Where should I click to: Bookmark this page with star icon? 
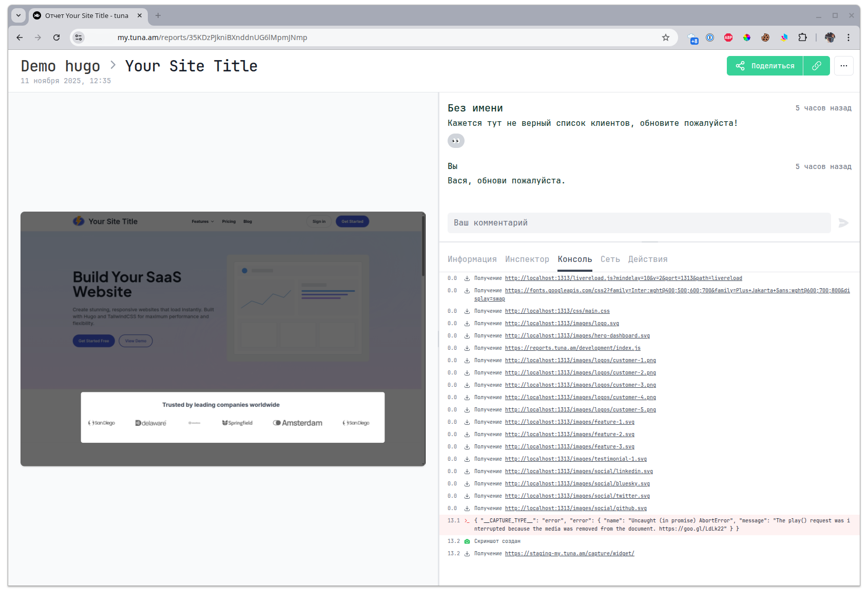665,37
